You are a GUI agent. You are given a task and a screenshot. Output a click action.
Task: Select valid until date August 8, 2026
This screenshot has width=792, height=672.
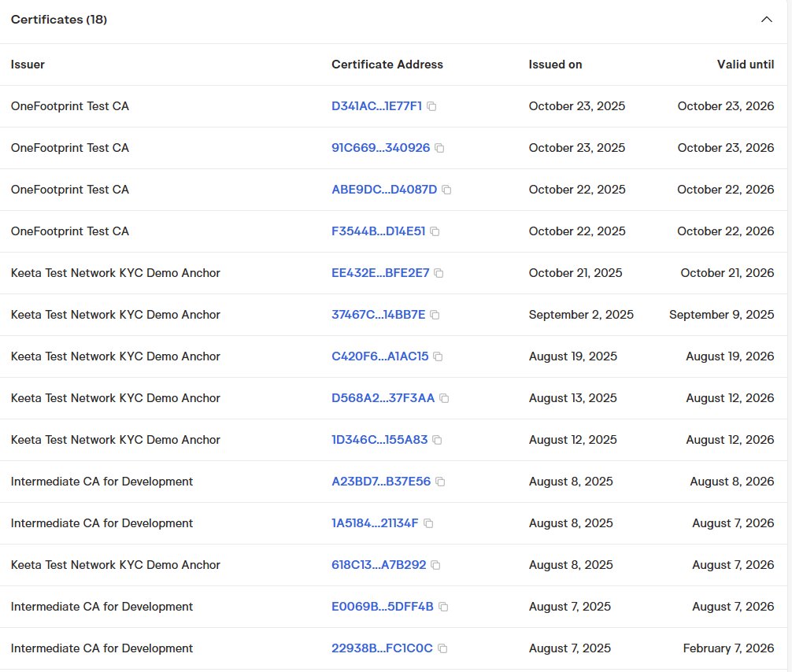[x=732, y=482]
